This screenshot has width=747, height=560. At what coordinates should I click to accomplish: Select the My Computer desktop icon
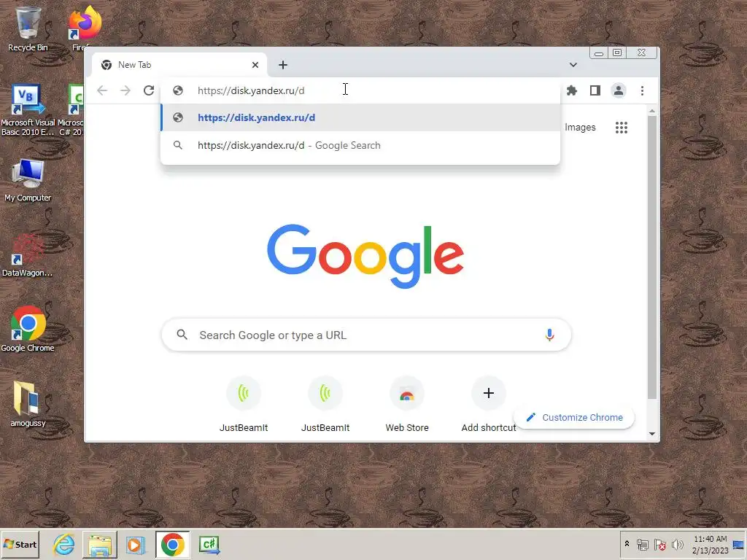coord(28,181)
